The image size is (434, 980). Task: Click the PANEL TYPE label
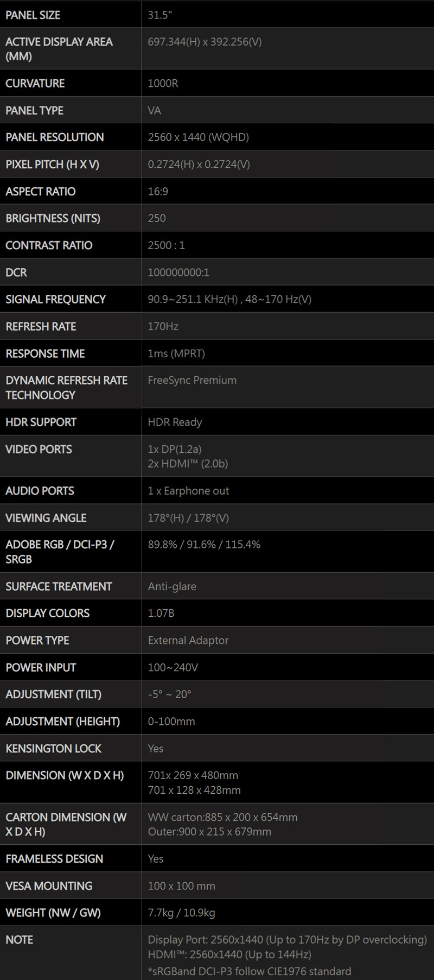click(34, 110)
